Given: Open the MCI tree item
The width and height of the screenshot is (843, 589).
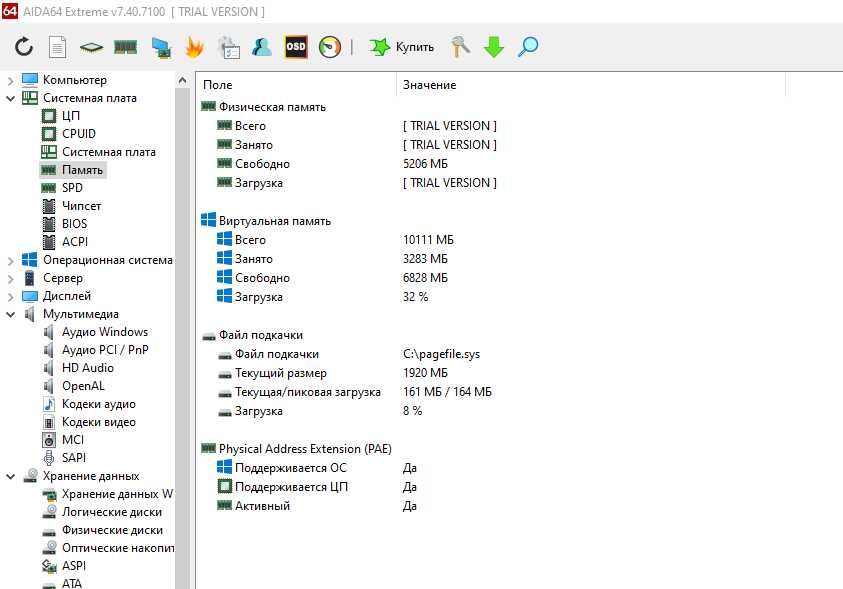Looking at the screenshot, I should pos(73,440).
